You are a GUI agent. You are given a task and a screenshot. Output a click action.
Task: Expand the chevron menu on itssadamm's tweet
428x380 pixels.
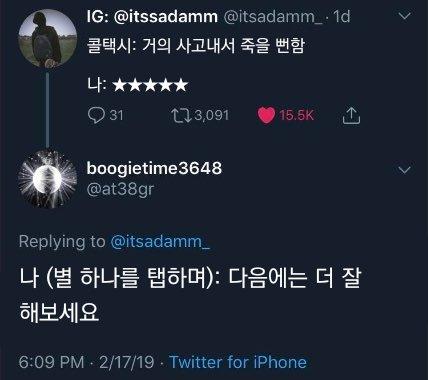point(405,16)
